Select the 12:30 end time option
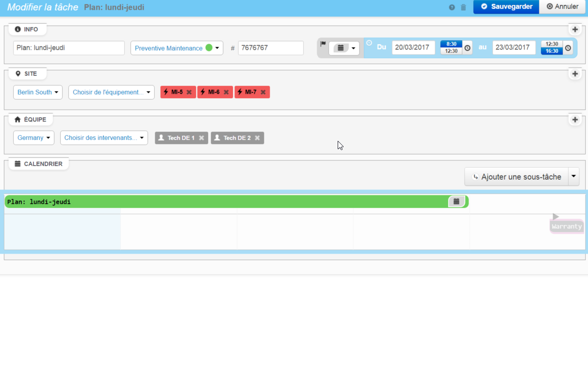Screen dimensions: 588x375 [x=552, y=44]
